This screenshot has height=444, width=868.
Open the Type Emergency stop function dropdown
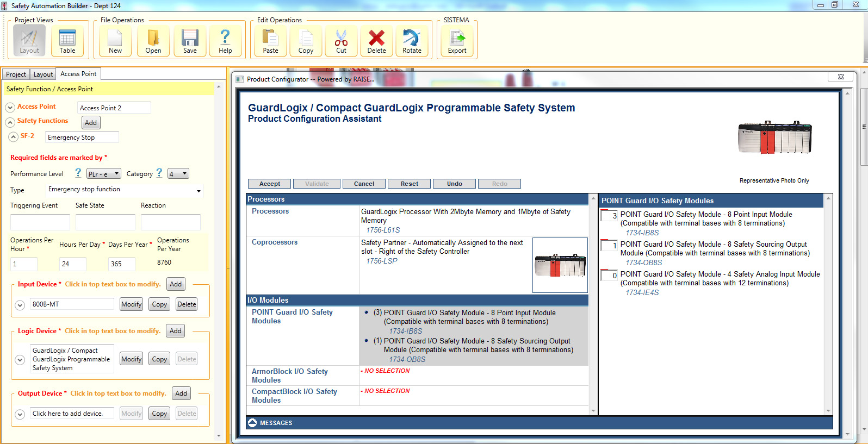[x=125, y=190]
